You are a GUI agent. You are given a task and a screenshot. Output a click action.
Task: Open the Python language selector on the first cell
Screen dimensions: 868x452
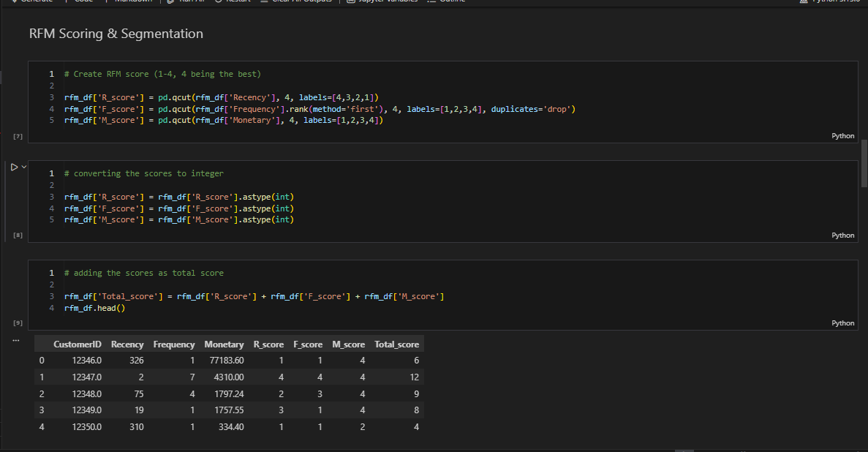coord(842,135)
